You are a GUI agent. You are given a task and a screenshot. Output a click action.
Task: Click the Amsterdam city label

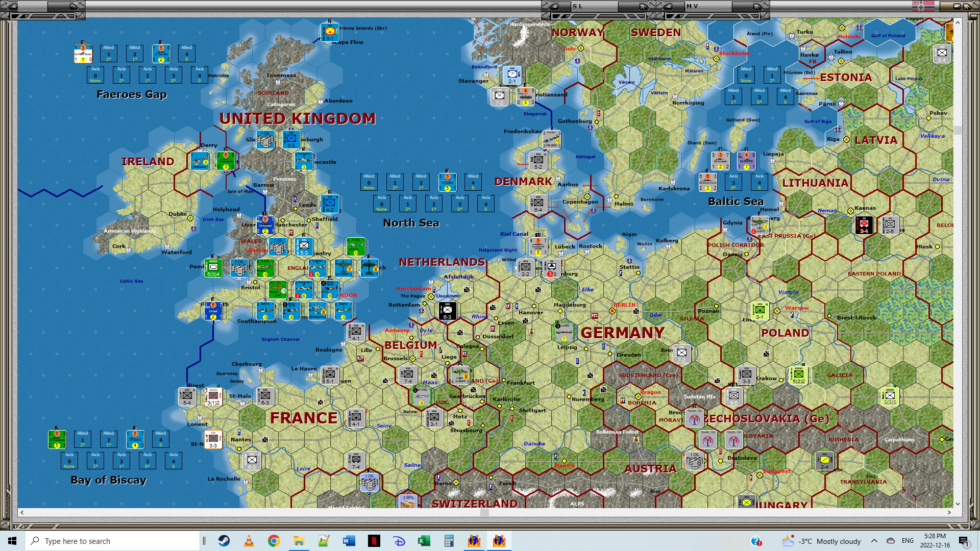click(x=413, y=288)
